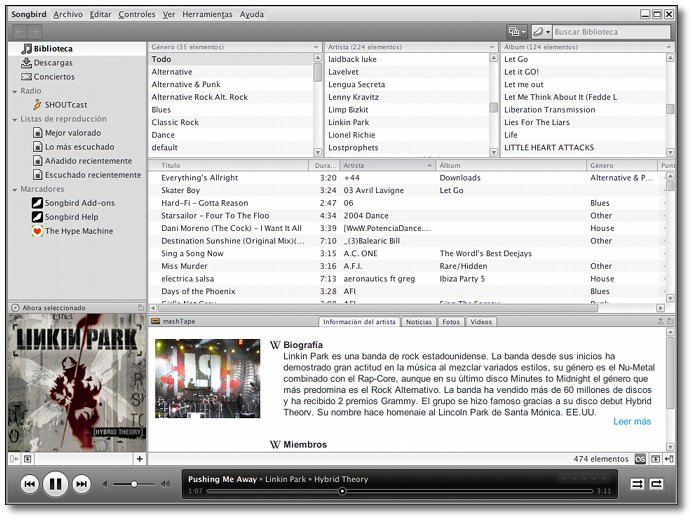The image size is (693, 520).
Task: Select Linkin Park in the artist list
Action: pyautogui.click(x=407, y=122)
